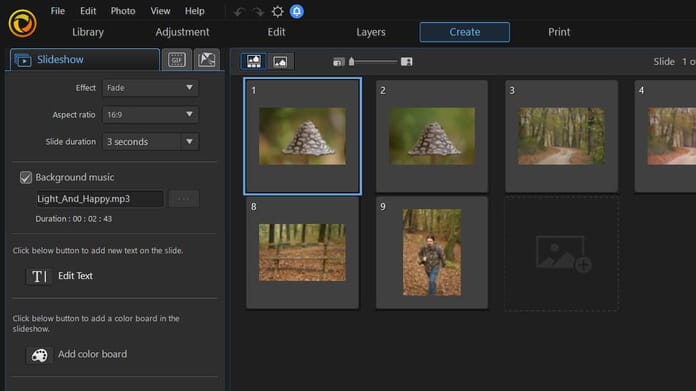Expand the Aspect ratio 16:9 dropdown
Screen dimensions: 696x391
coord(150,115)
